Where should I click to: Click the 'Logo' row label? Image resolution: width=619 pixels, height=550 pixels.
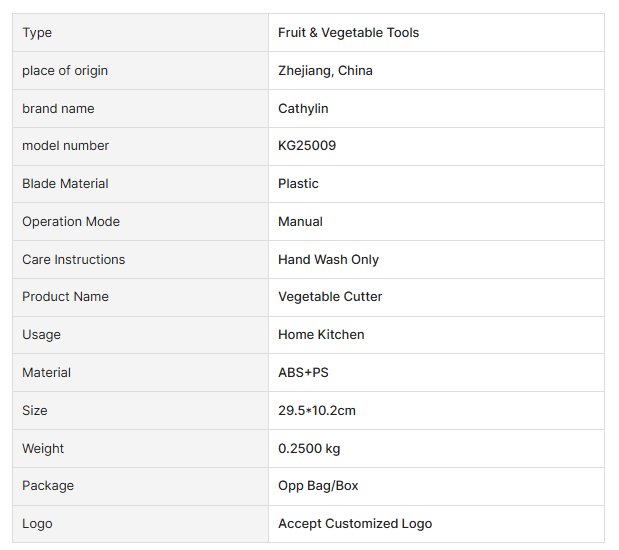[x=37, y=524]
